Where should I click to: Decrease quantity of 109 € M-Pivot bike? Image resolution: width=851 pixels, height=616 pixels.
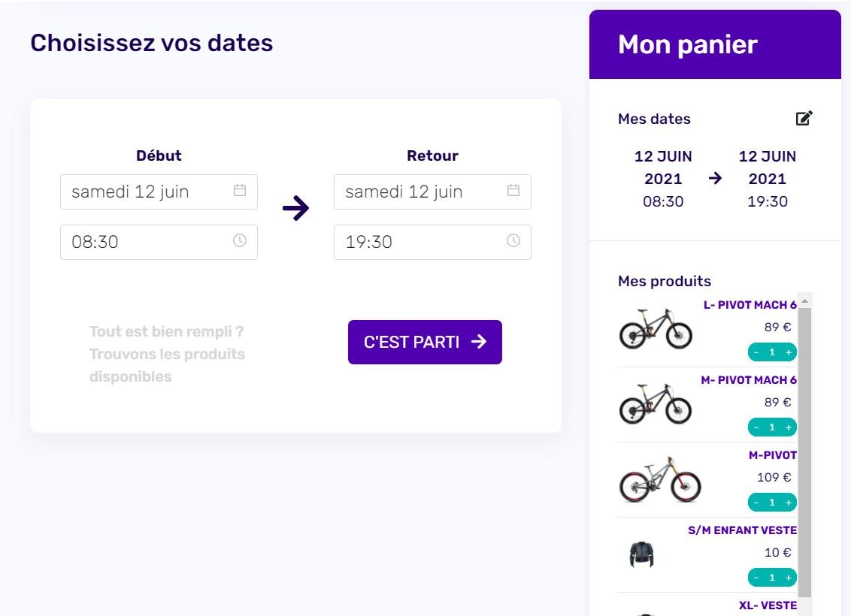click(x=756, y=503)
